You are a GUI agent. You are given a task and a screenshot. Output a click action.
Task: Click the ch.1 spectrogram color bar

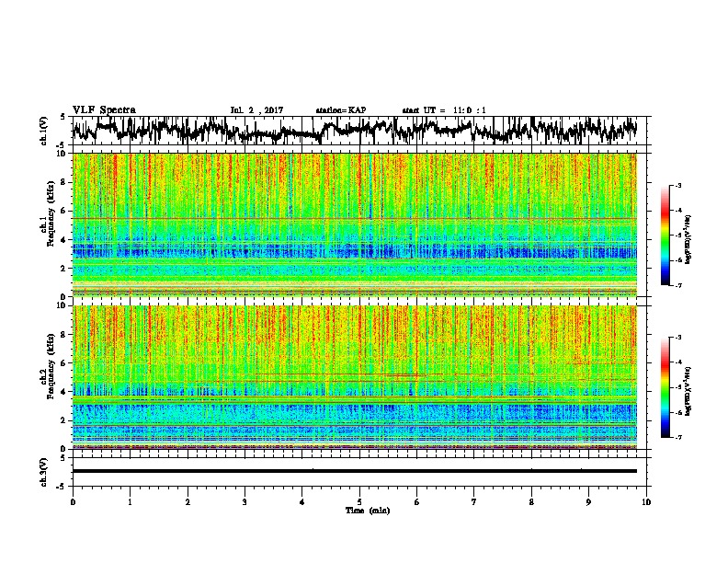point(665,236)
